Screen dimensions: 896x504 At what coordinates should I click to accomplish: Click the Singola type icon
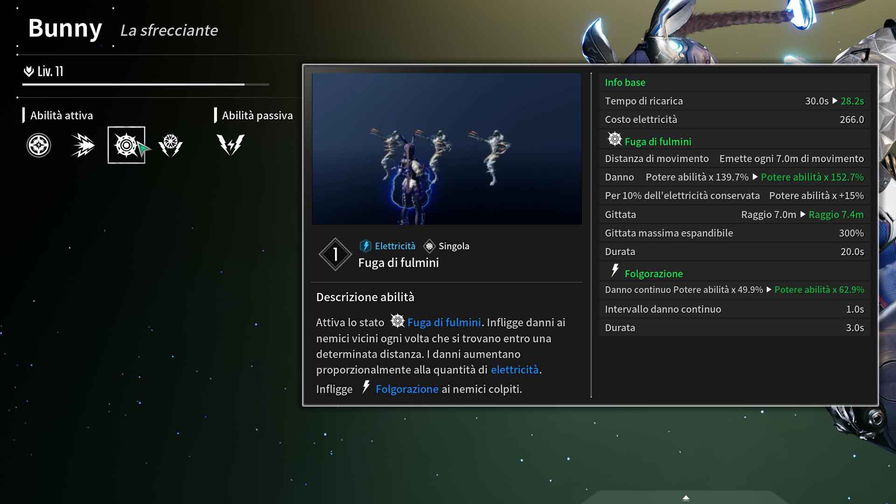pyautogui.click(x=429, y=246)
